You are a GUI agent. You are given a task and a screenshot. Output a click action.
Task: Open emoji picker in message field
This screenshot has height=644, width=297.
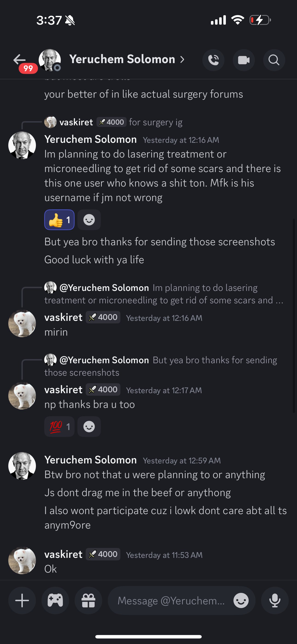point(241,600)
